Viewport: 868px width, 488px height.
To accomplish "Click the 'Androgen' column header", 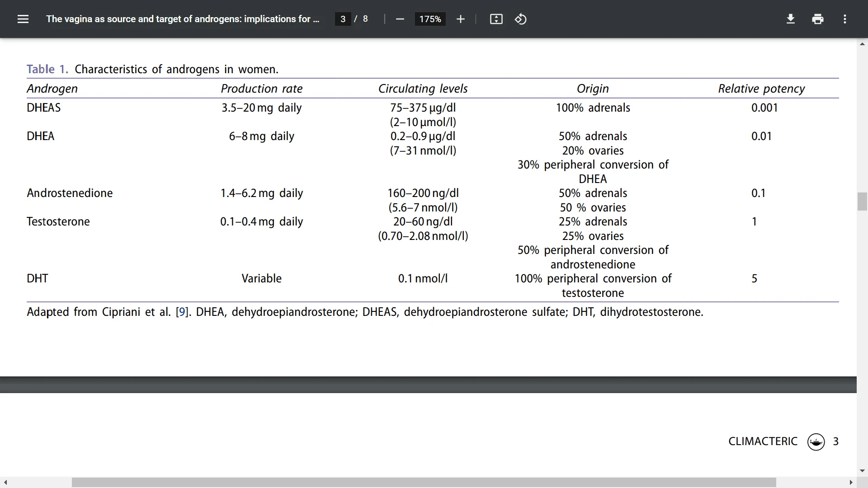I will (52, 89).
